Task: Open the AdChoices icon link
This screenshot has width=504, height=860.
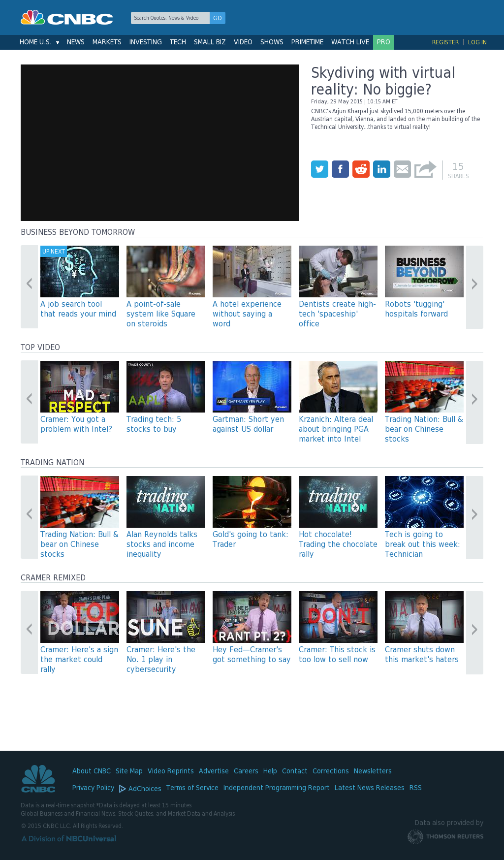Action: (x=123, y=789)
